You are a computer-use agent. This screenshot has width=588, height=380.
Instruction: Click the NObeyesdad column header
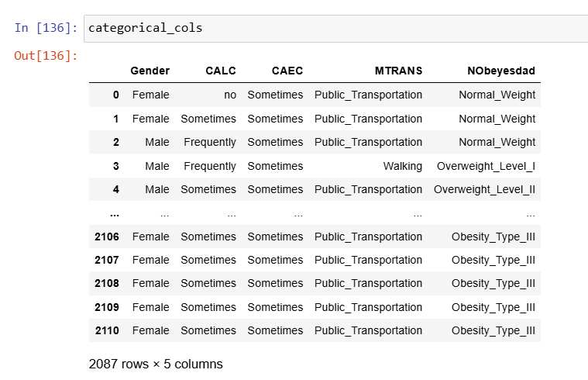(x=501, y=71)
